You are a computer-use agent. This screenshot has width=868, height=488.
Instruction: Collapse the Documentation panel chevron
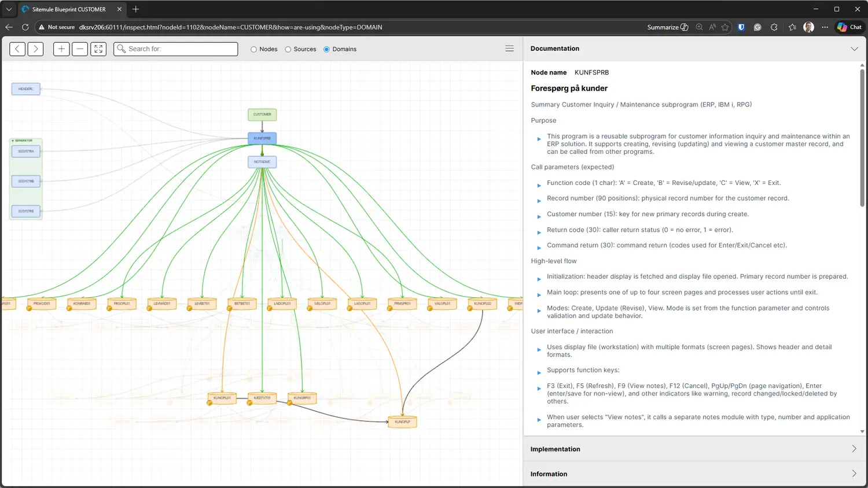854,49
